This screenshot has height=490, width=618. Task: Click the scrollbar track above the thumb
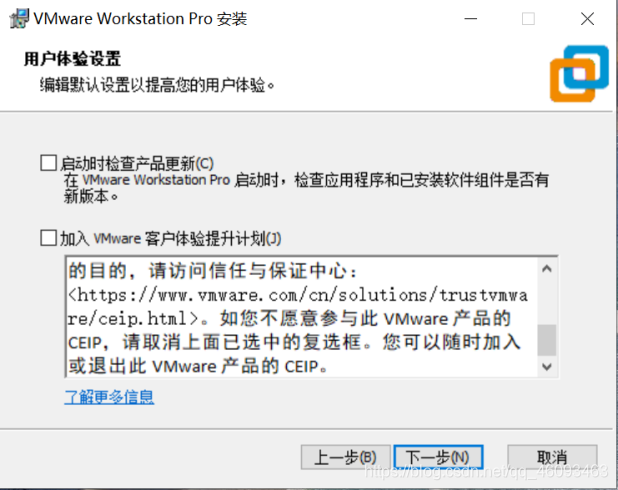[547, 301]
